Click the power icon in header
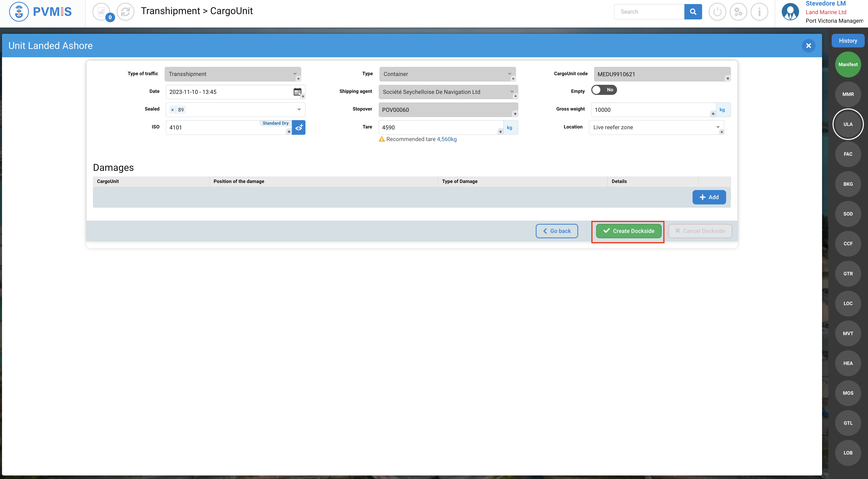The width and height of the screenshot is (868, 479). pyautogui.click(x=717, y=12)
